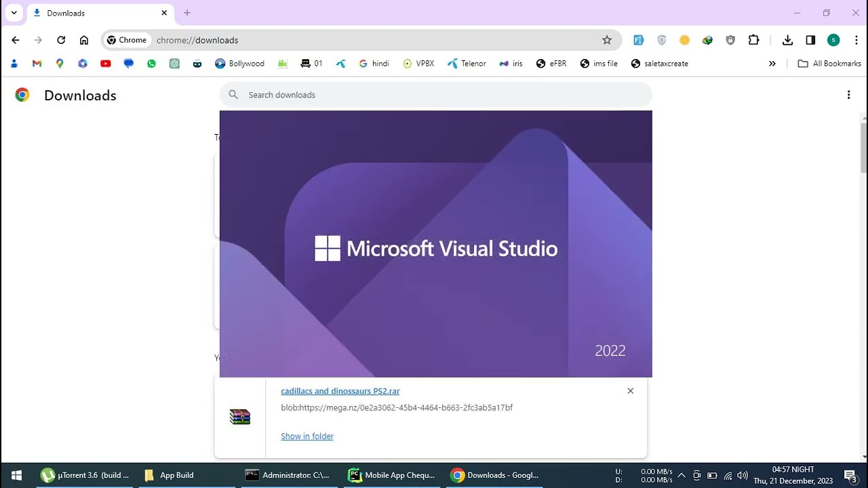Open the YouTube bookmark

click(105, 64)
